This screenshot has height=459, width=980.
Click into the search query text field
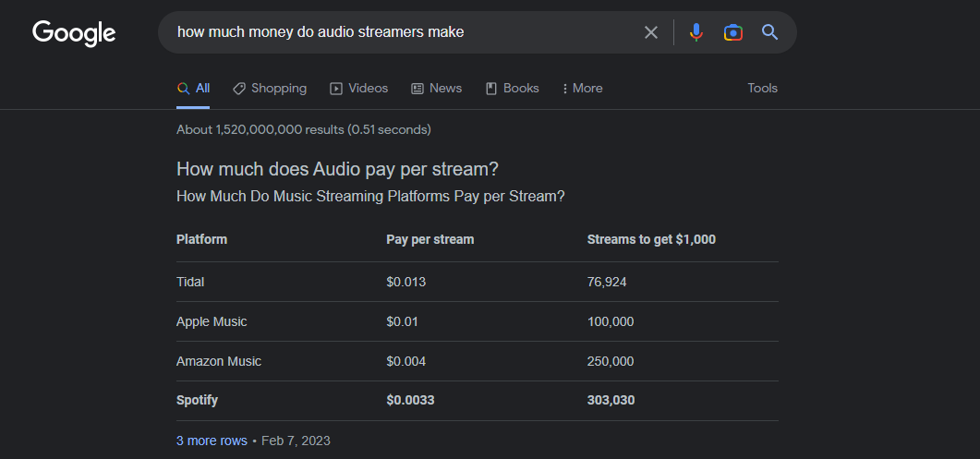click(x=397, y=32)
